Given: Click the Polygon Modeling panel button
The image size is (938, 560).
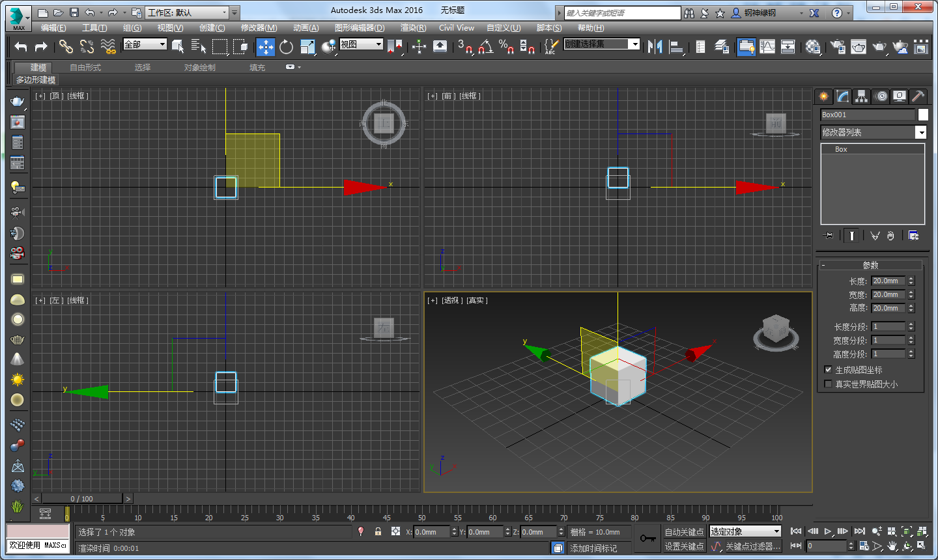Looking at the screenshot, I should pyautogui.click(x=36, y=80).
